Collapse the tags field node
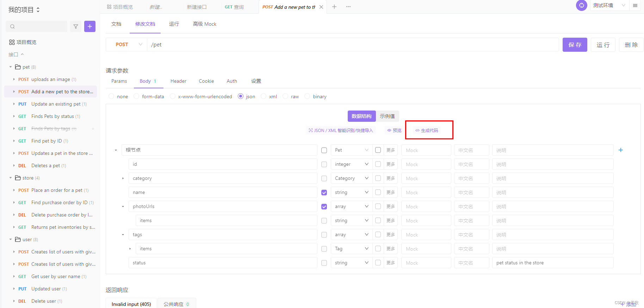Viewport: 644px width, 308px height. coord(123,235)
